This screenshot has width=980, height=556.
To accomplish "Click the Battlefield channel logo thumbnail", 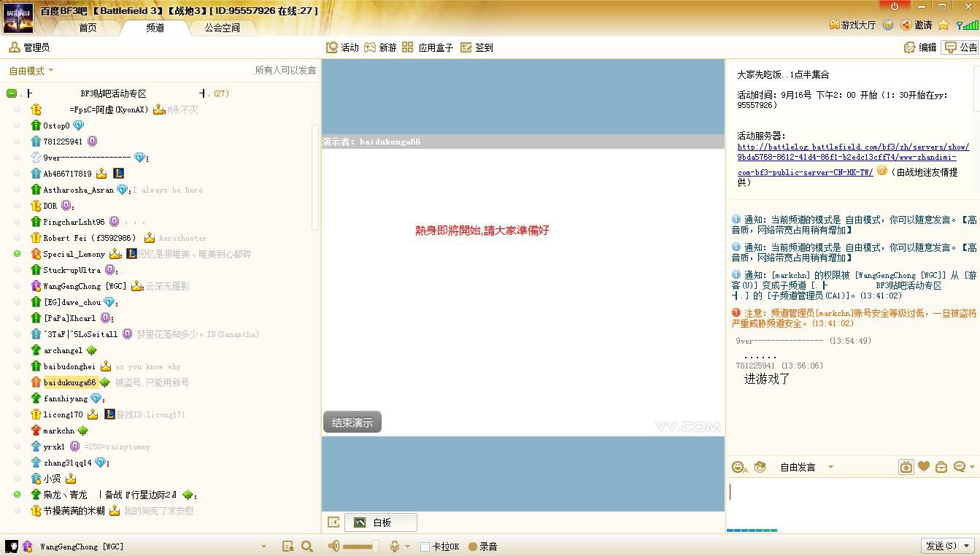I will 18,18.
